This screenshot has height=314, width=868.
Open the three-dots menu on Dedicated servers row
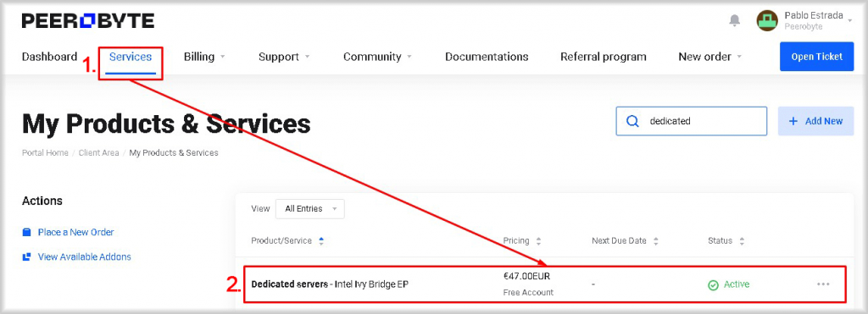click(x=823, y=284)
